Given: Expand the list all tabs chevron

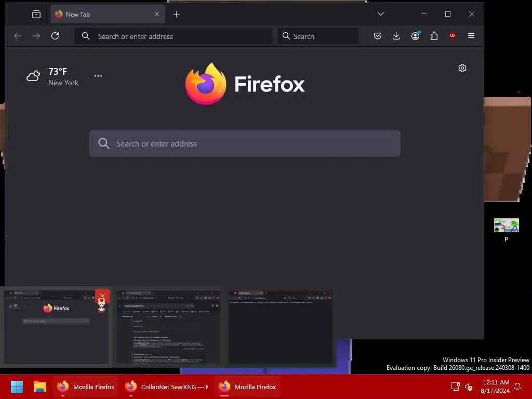Looking at the screenshot, I should pyautogui.click(x=381, y=14).
